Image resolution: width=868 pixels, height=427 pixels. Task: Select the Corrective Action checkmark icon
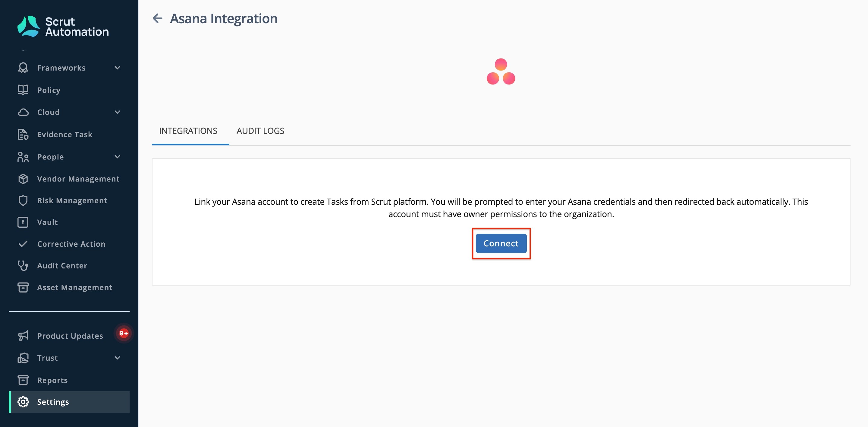(x=23, y=244)
